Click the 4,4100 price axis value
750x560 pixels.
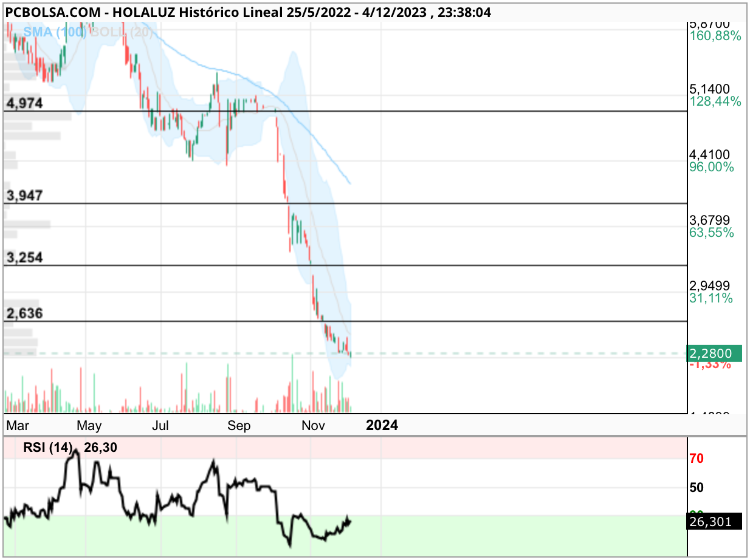pyautogui.click(x=710, y=154)
